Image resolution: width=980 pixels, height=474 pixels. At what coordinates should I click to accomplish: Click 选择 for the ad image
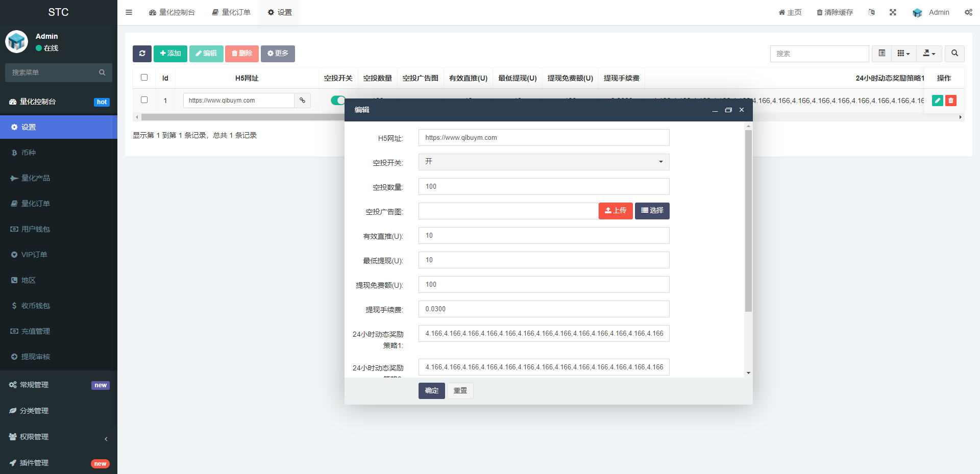[652, 211]
